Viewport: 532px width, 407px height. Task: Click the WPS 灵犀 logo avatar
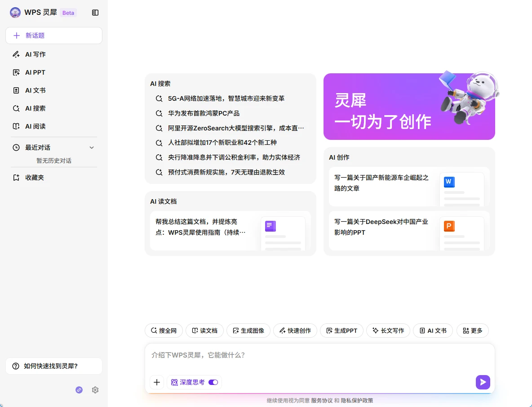[x=15, y=13]
